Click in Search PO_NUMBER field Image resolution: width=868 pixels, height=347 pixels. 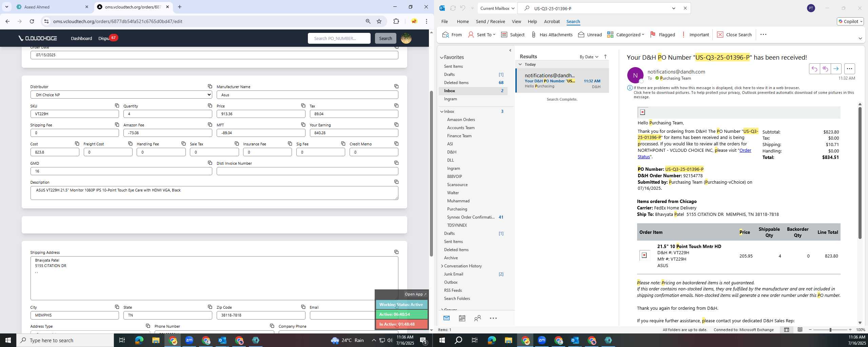[x=339, y=38]
